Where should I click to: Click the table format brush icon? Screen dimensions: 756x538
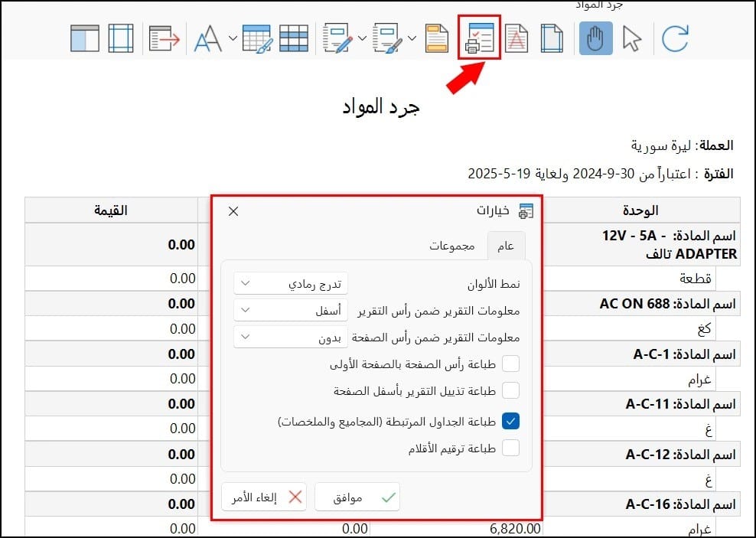point(257,38)
